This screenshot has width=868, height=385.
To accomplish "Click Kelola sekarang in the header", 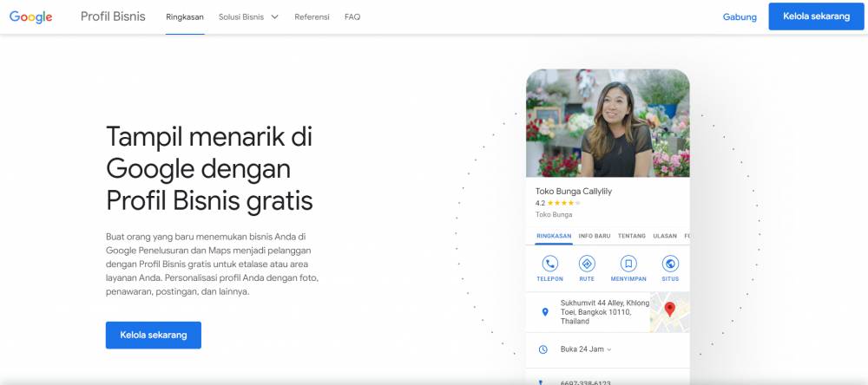I will pos(816,16).
